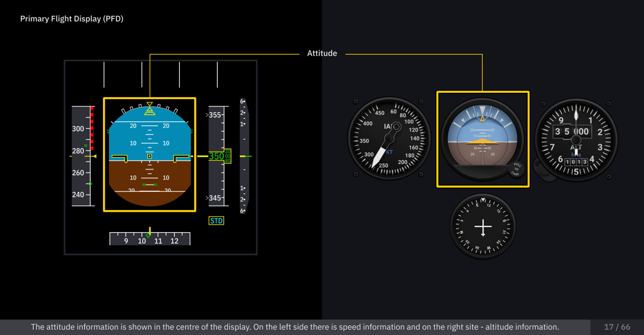Open the 17 / 66 page counter
The image size is (644, 335).
[x=617, y=327]
